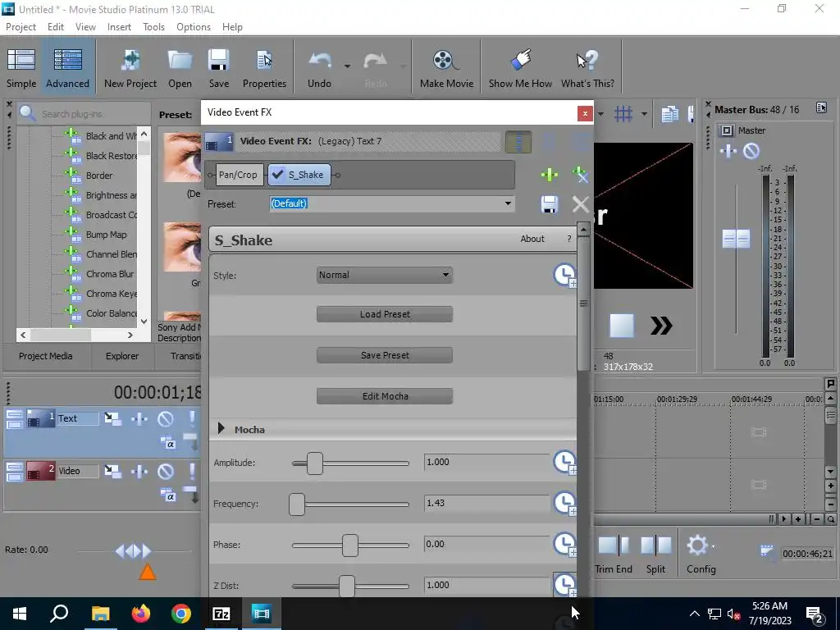Viewport: 840px width, 630px height.
Task: Expand the Mocha section
Action: click(x=221, y=428)
